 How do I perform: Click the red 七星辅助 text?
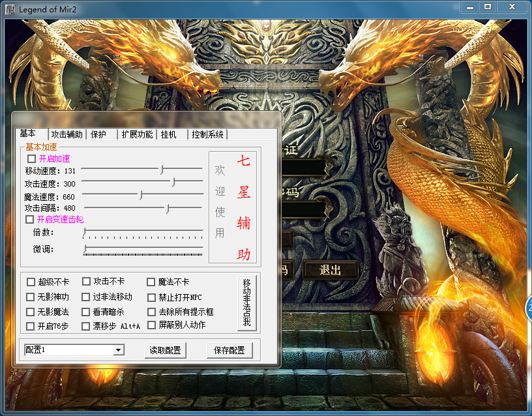pos(244,207)
